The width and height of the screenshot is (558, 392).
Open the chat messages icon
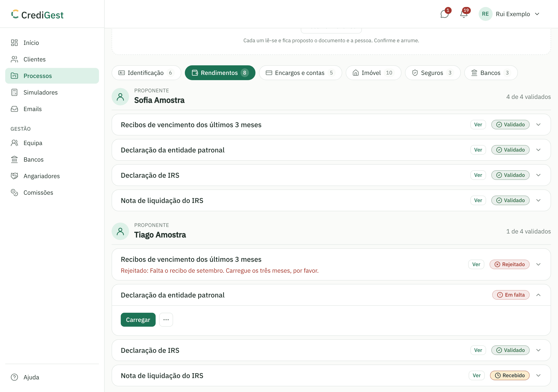[x=444, y=14]
